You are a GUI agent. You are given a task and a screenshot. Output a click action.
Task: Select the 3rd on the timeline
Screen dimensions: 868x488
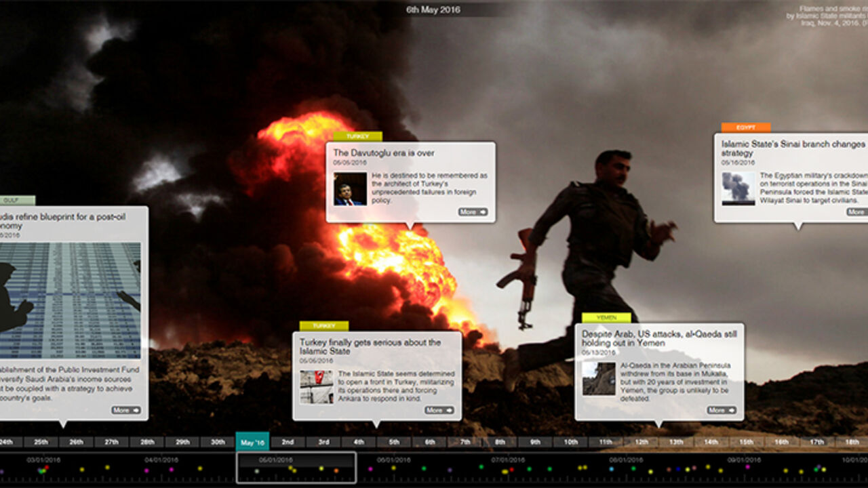323,442
